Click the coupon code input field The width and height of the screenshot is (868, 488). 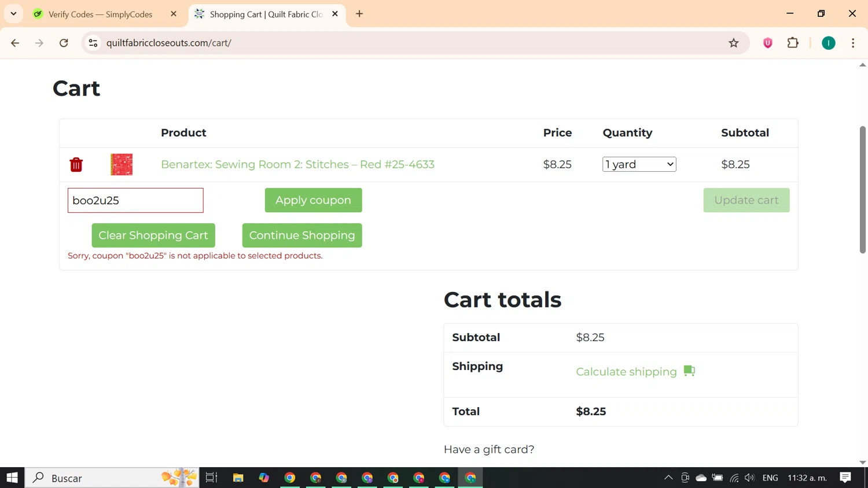pyautogui.click(x=135, y=200)
